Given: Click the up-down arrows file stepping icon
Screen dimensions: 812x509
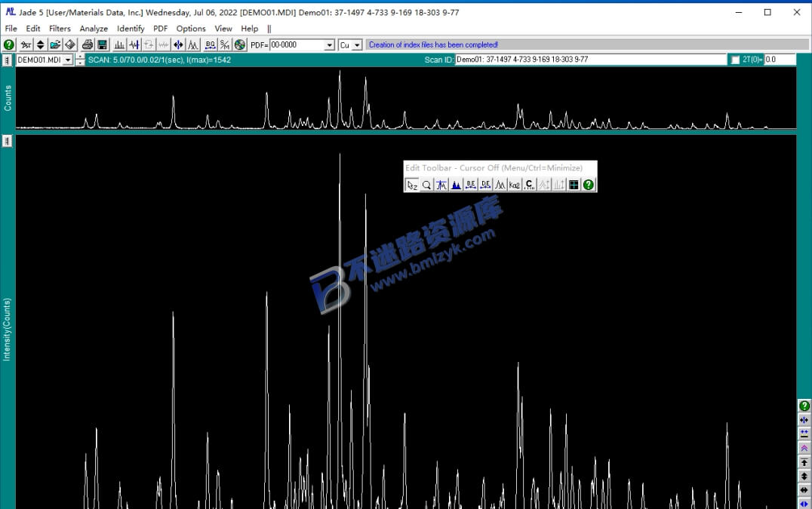Looking at the screenshot, I should tap(41, 45).
